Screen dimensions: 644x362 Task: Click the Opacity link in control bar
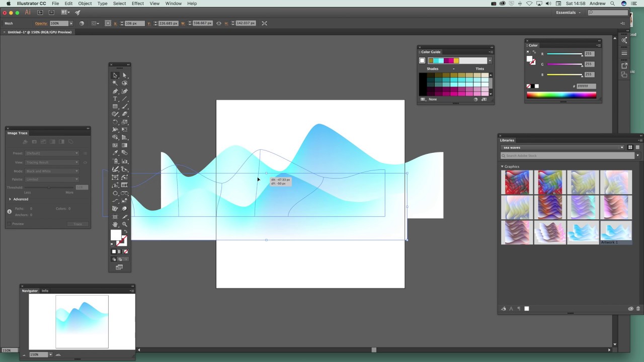coord(41,23)
